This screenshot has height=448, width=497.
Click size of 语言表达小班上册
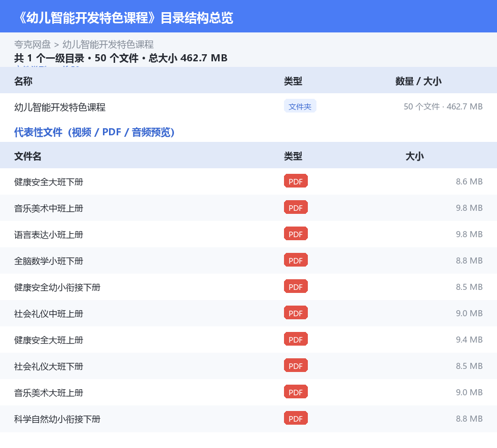click(x=469, y=234)
